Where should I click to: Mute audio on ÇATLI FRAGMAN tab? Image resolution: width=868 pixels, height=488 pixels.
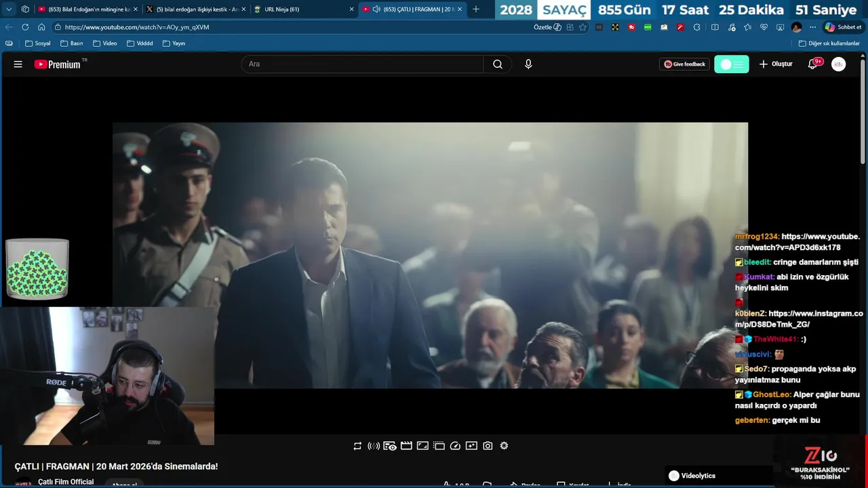pyautogui.click(x=376, y=9)
